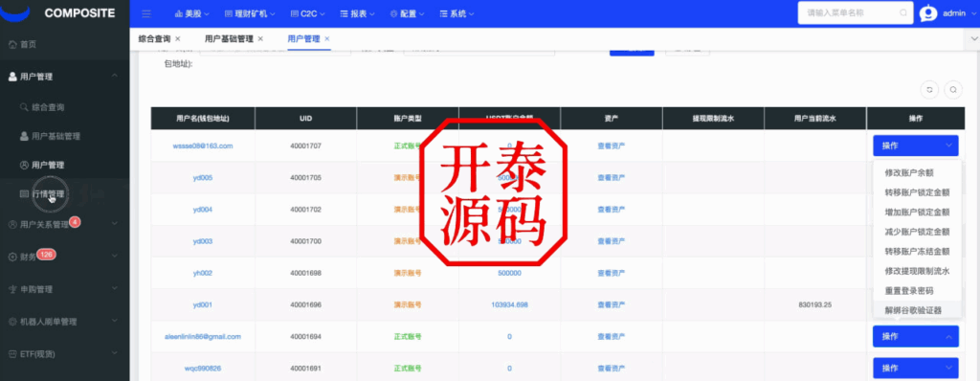Switch to the 综合查询 tab
The height and width of the screenshot is (381, 980).
pos(154,39)
